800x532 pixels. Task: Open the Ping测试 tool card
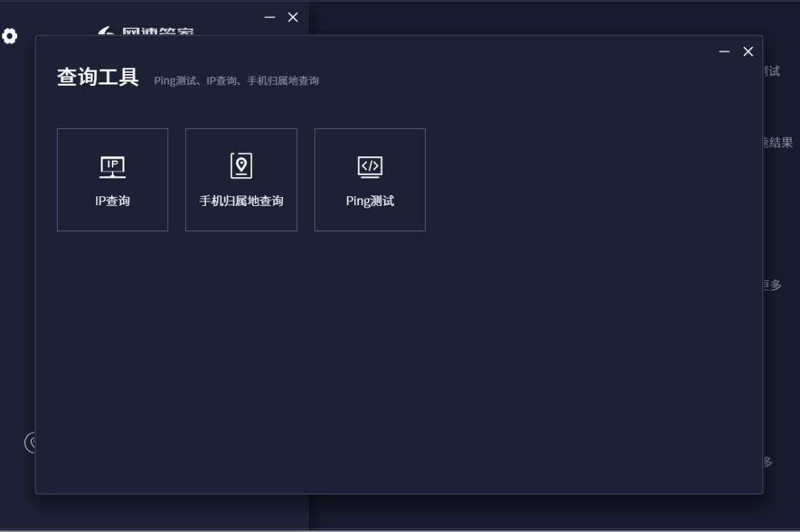pyautogui.click(x=370, y=180)
